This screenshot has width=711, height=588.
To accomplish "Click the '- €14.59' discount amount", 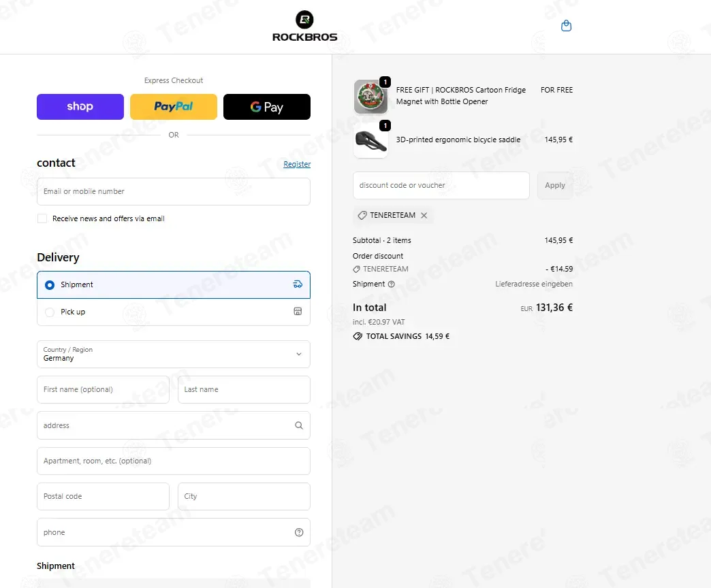I will [x=559, y=269].
